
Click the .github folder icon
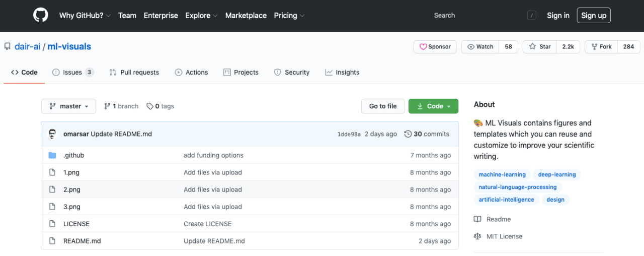[52, 155]
